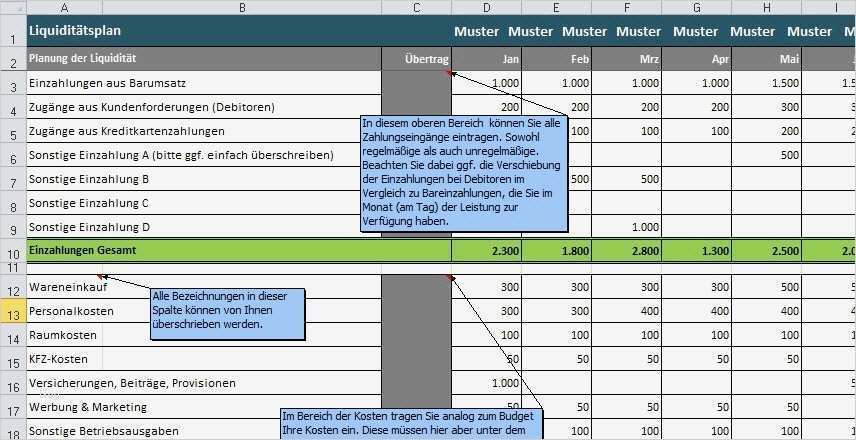This screenshot has width=856, height=440.
Task: Select Feb value 100 for Raumkosten
Action: [x=556, y=335]
